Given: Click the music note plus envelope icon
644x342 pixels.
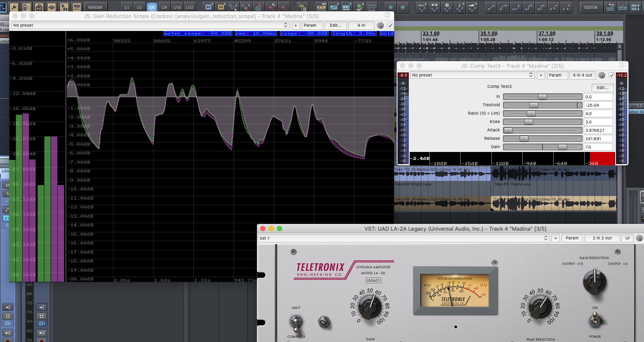Looking at the screenshot, I should pyautogui.click(x=459, y=7).
